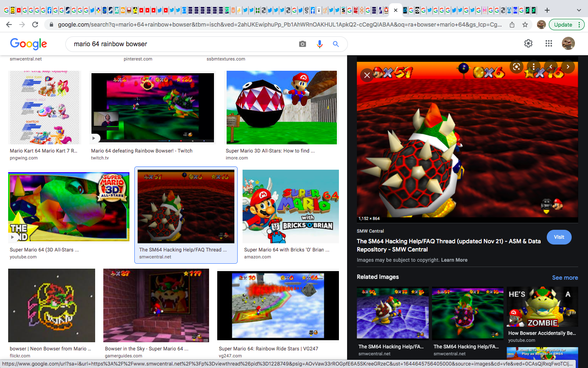This screenshot has width=588, height=368.
Task: Search inside image with the lens icon
Action: click(x=517, y=67)
